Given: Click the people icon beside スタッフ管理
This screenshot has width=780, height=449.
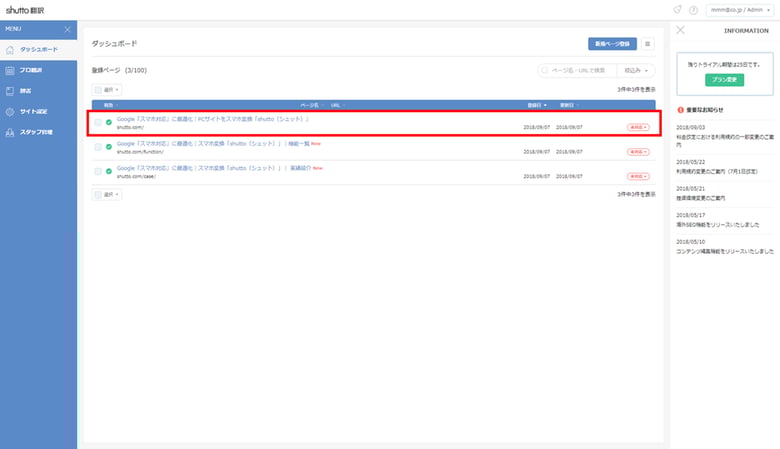Looking at the screenshot, I should [10, 132].
